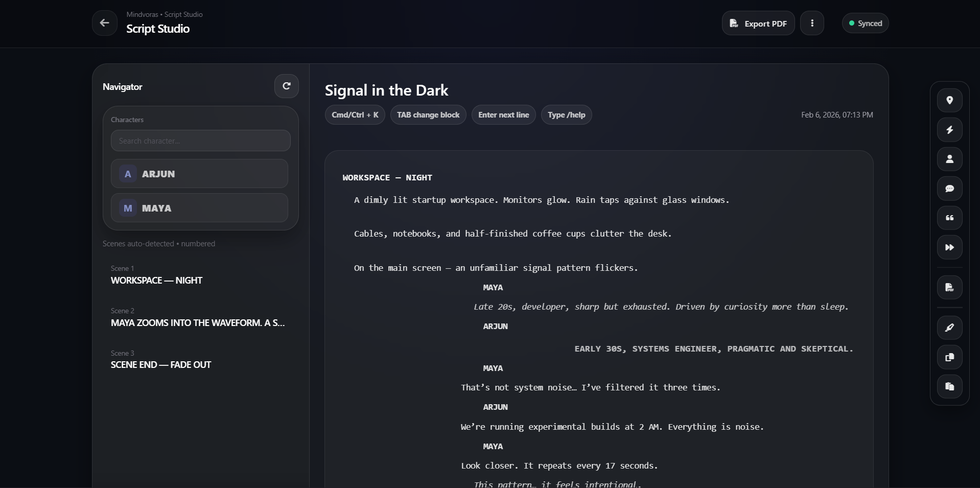
Task: Select the ARJUN character entry
Action: coord(199,174)
